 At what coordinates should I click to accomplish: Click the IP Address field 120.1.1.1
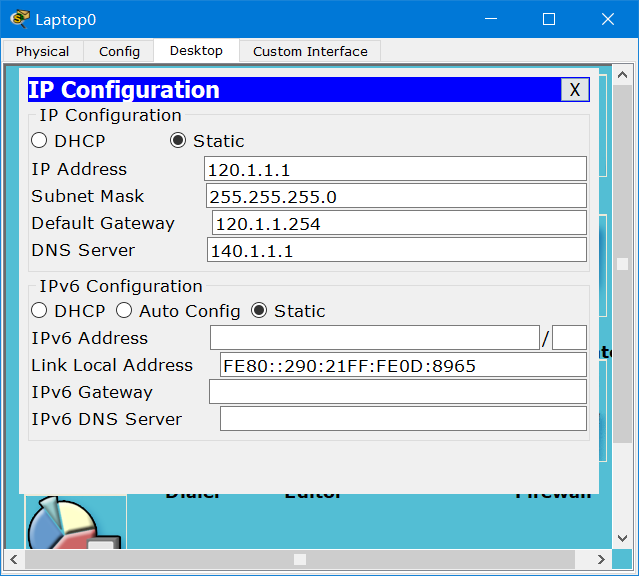395,169
